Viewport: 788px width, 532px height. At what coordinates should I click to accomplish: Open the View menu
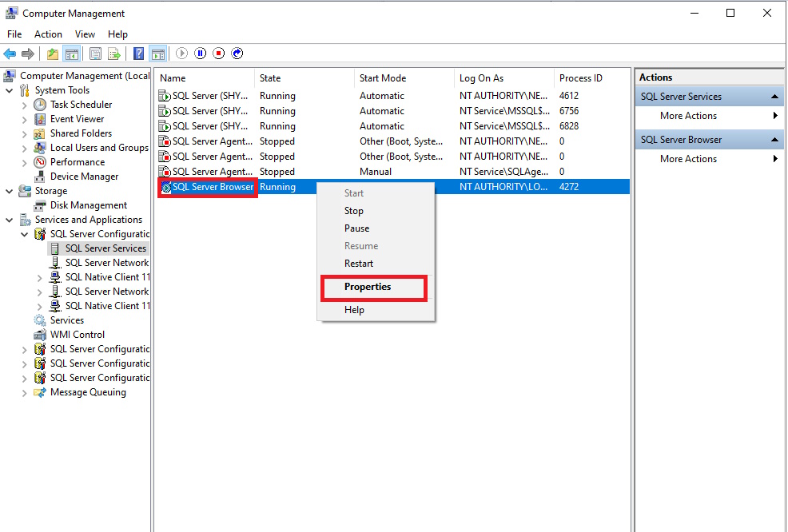click(x=85, y=34)
